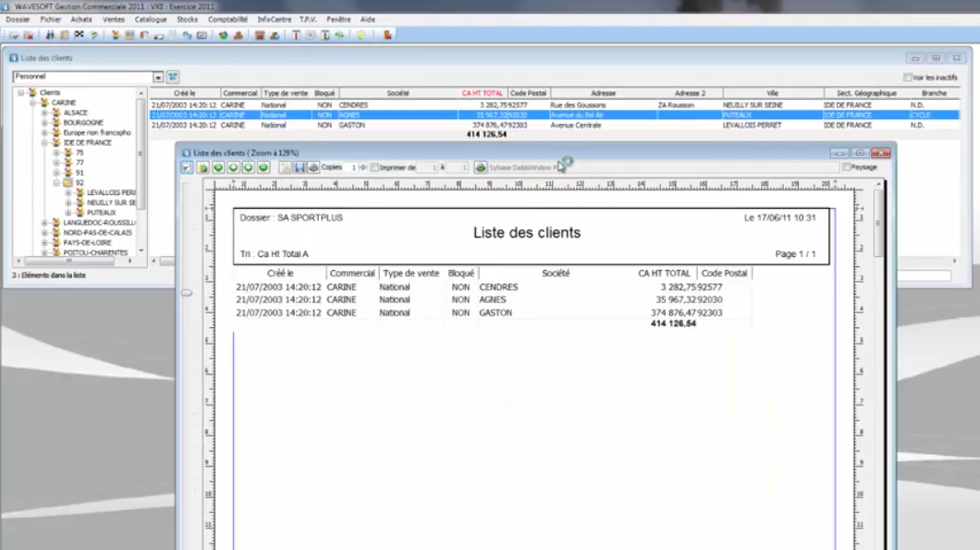Toggle the Voir les inactifs checkbox
This screenshot has width=980, height=550.
coord(908,78)
